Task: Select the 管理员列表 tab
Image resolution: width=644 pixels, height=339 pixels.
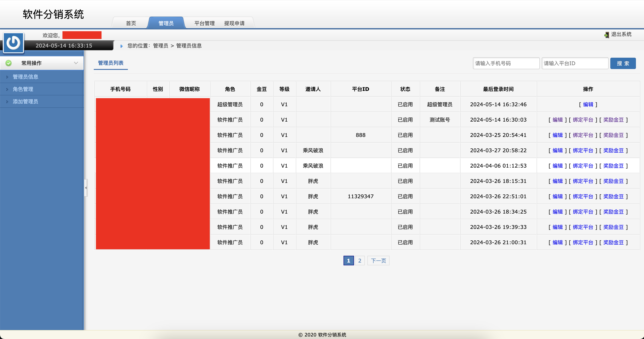Action: (111, 63)
